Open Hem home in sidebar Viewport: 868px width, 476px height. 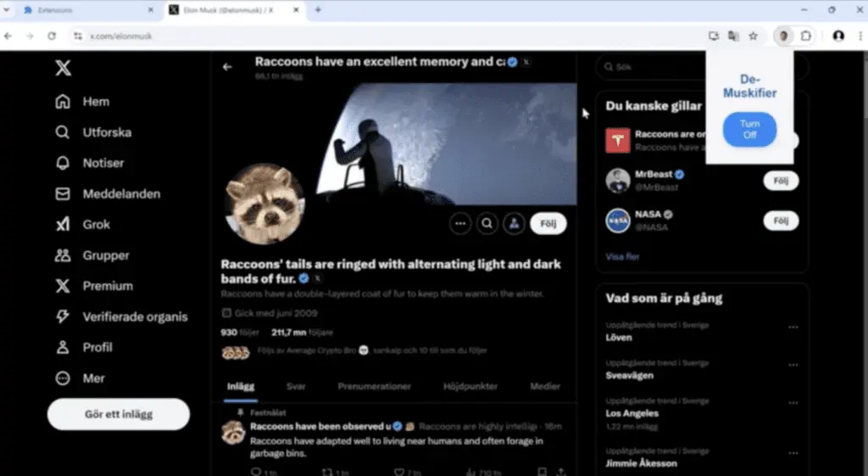[82, 102]
